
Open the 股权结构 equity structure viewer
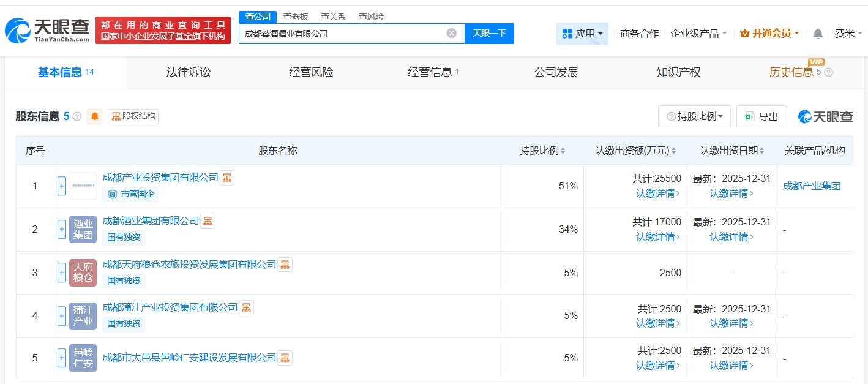tap(133, 116)
